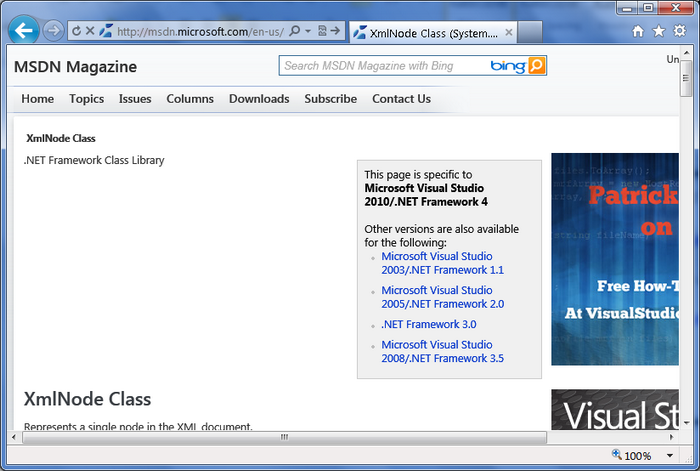
Task: Open Favorites via the star icon
Action: tap(658, 31)
